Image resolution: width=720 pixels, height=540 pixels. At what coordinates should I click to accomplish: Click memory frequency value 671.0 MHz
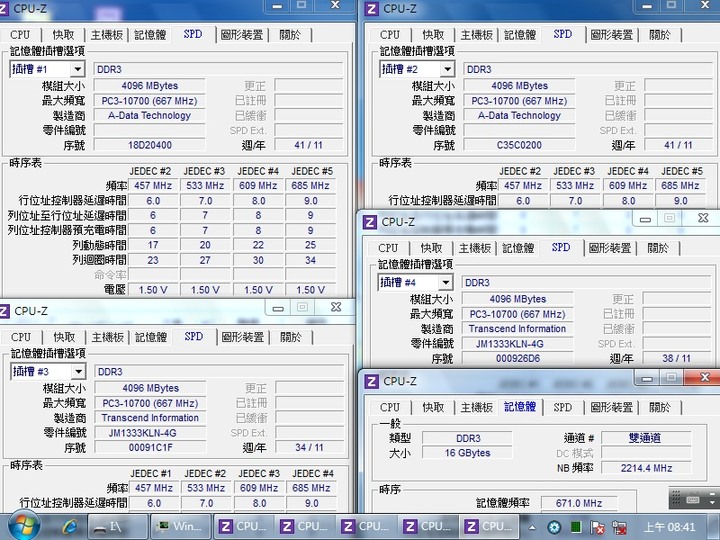(579, 503)
